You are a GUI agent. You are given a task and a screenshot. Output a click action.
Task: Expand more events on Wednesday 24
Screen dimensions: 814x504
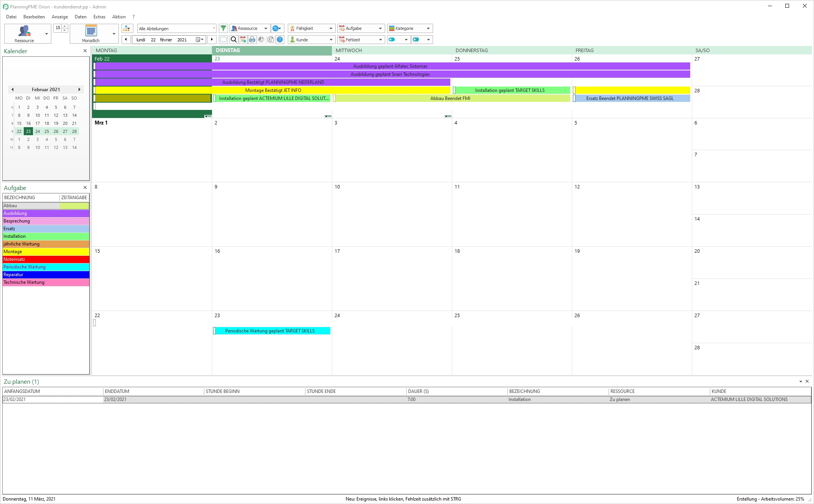(x=448, y=116)
